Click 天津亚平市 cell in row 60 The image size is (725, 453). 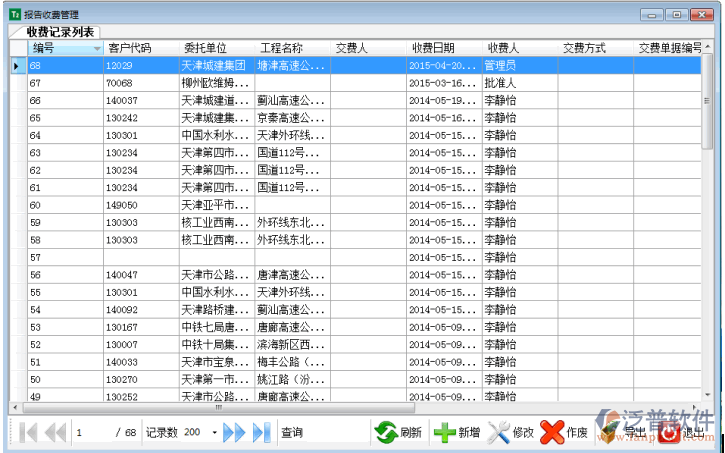tap(217, 205)
